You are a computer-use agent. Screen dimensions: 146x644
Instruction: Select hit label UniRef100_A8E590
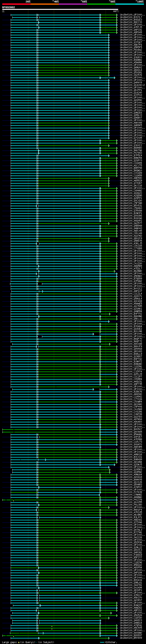(131, 178)
